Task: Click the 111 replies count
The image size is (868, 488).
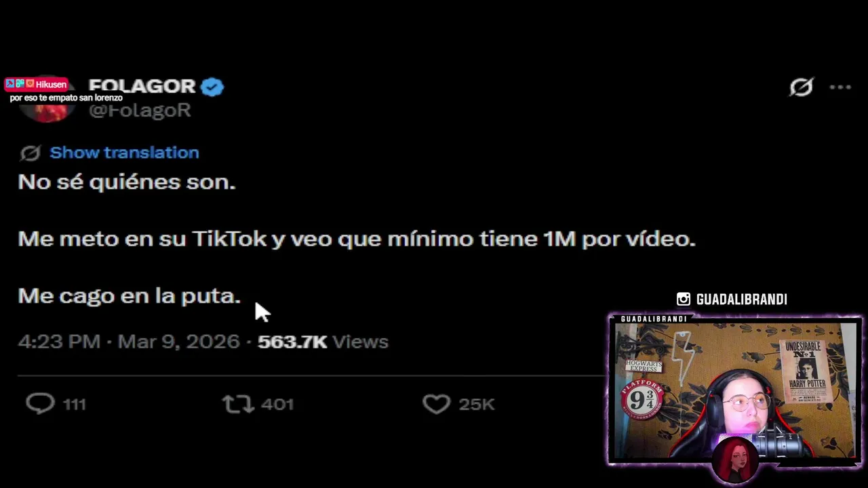Action: (x=75, y=405)
